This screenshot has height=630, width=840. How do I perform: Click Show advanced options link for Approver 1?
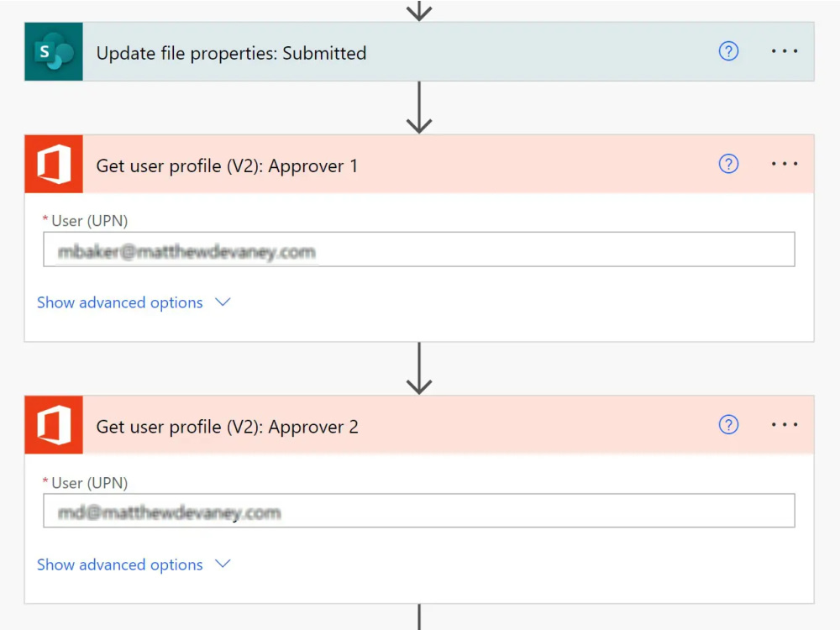coord(120,302)
